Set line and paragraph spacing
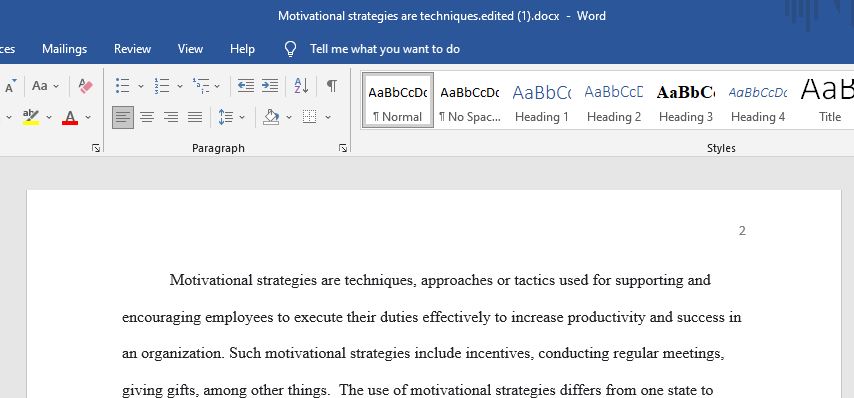The image size is (854, 398). (225, 117)
